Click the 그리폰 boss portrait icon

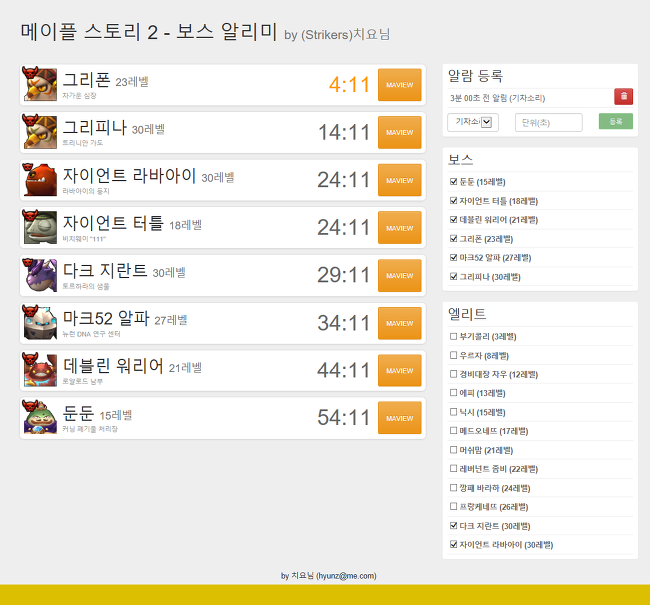pyautogui.click(x=40, y=84)
